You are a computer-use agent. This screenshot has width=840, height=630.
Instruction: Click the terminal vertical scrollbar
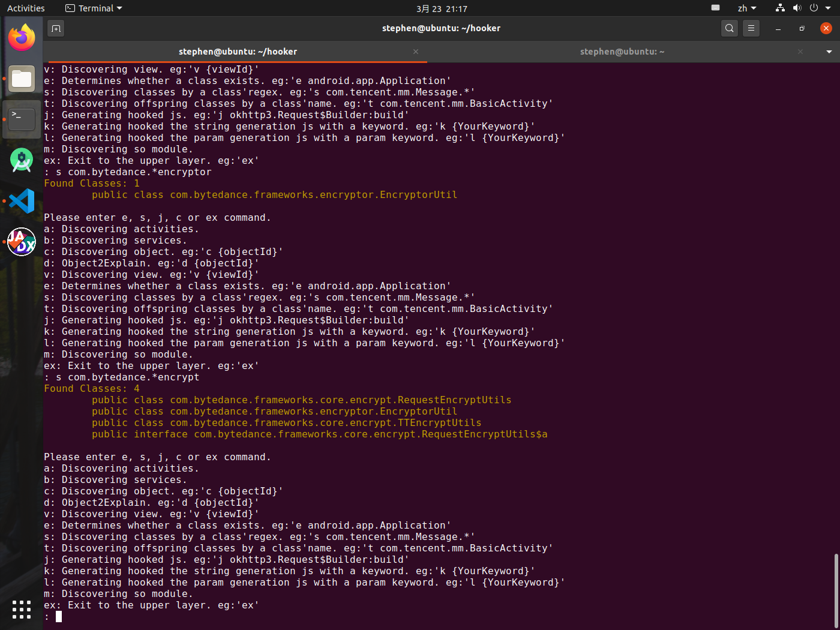[836, 590]
